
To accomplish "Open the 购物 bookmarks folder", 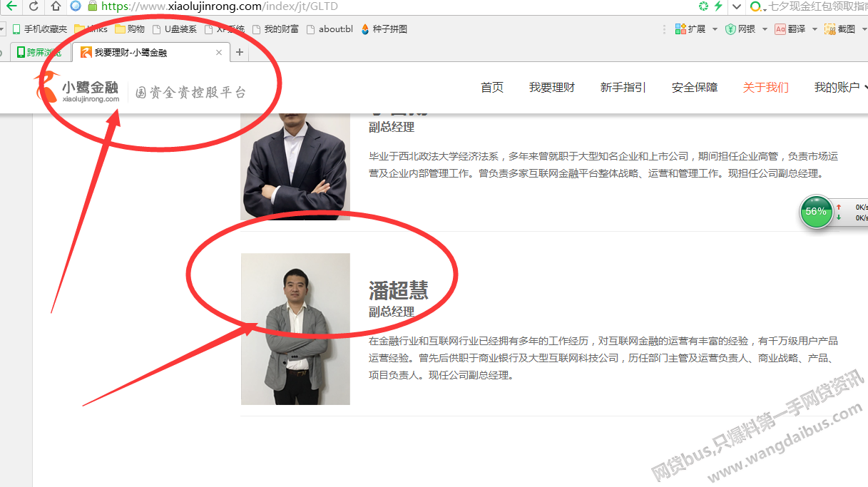I will pos(131,29).
